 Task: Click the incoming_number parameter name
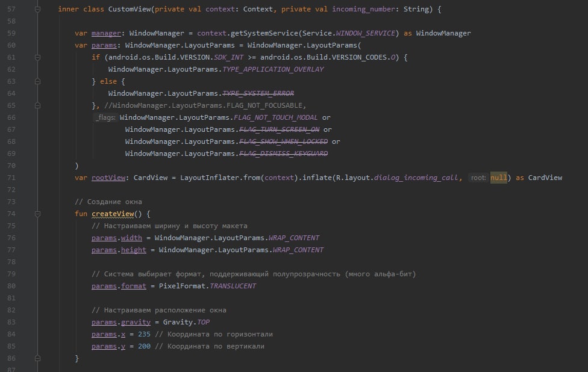tap(363, 9)
